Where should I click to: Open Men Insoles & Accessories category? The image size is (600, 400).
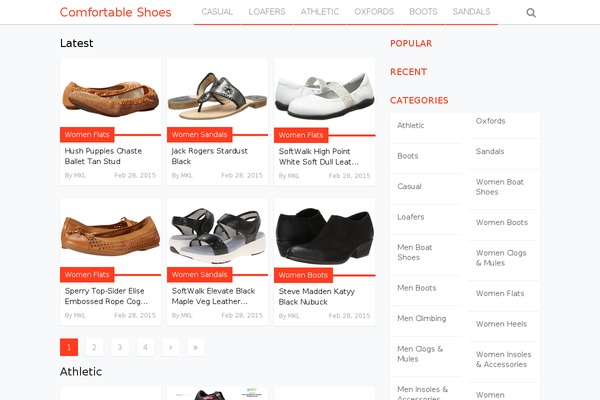422,393
